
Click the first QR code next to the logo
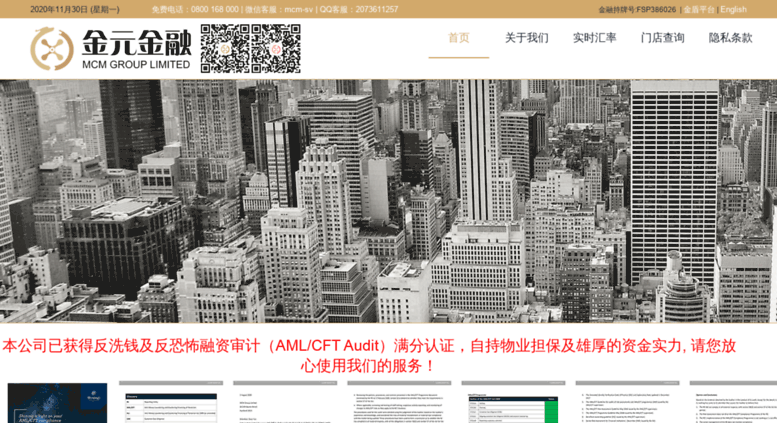[x=225, y=49]
